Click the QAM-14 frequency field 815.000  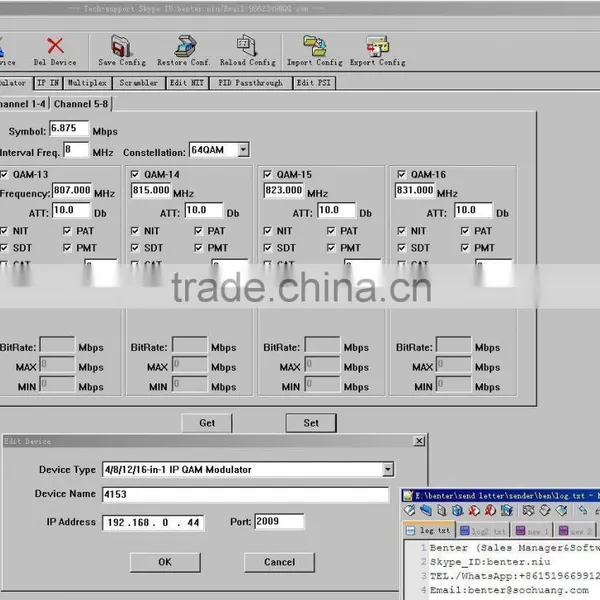tap(151, 190)
